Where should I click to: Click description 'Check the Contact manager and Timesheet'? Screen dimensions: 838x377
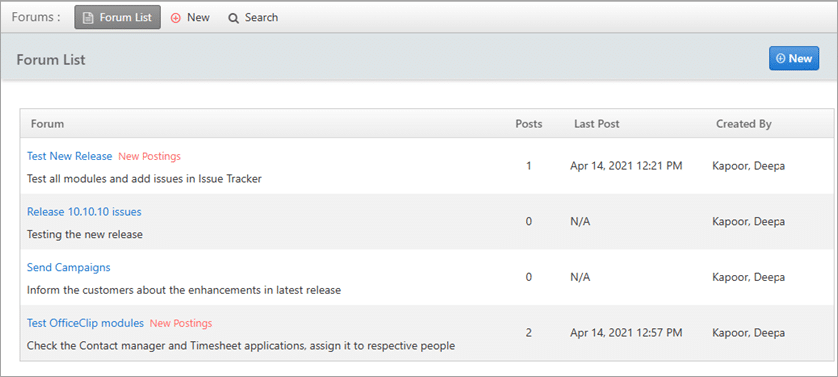pos(240,346)
